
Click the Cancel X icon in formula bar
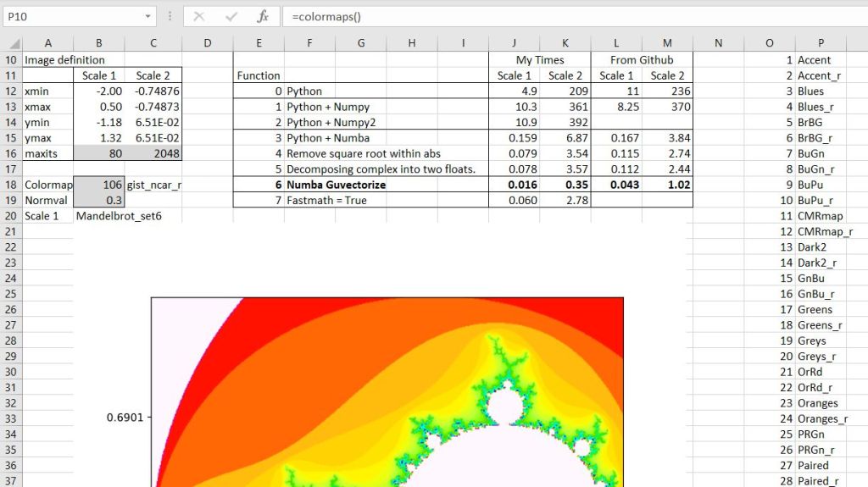[x=199, y=16]
